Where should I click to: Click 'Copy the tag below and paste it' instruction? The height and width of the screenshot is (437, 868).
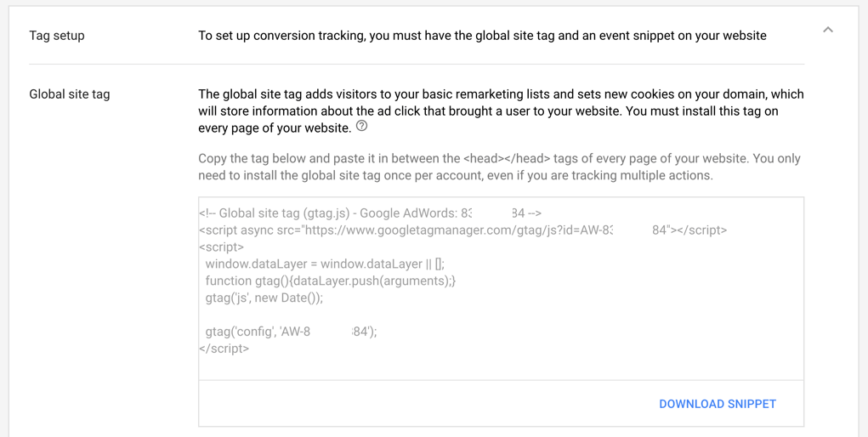(499, 167)
